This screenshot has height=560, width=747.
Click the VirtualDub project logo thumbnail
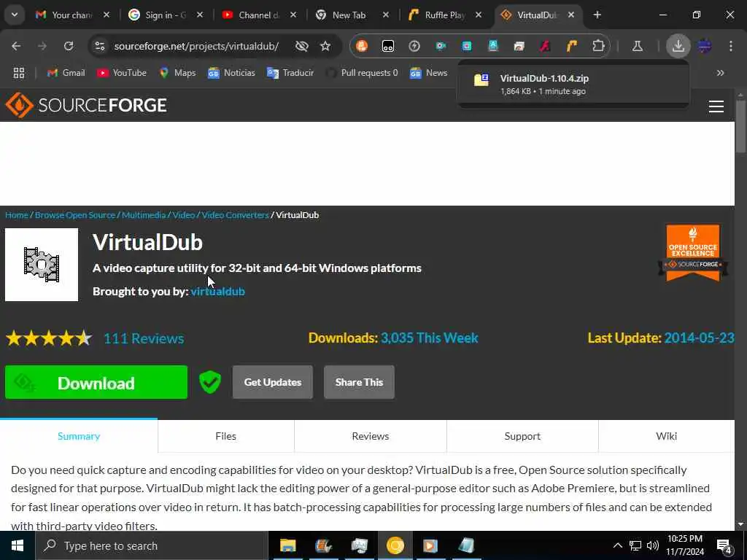(42, 265)
